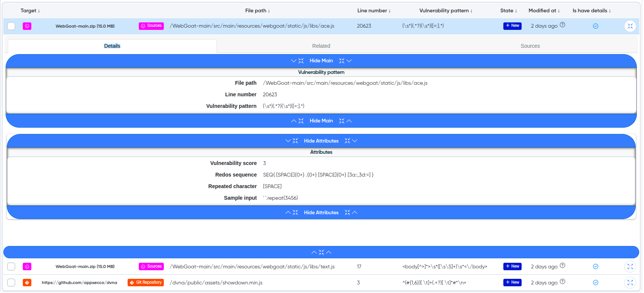Click New state button in ace.js row
Screen dimensions: 644x293
click(512, 26)
